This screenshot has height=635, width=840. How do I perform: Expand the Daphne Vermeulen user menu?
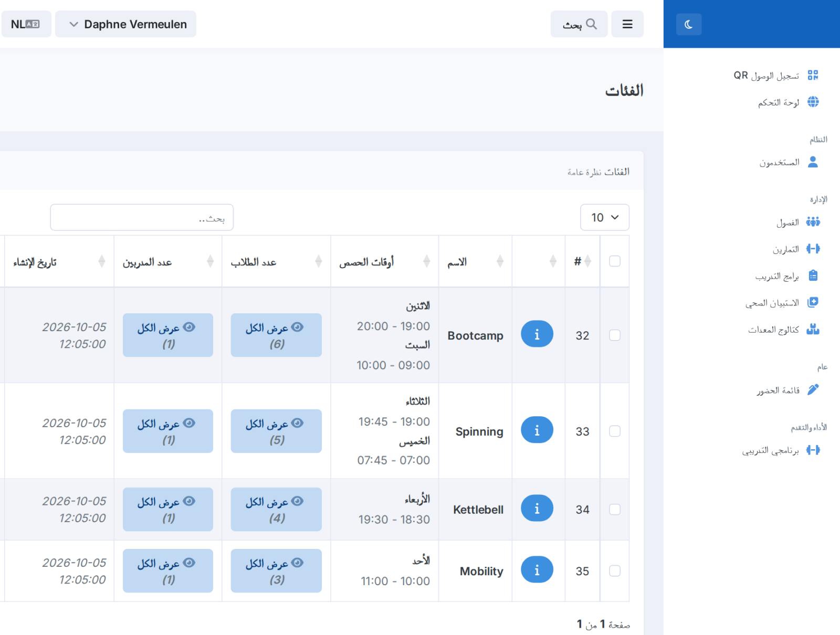(125, 24)
